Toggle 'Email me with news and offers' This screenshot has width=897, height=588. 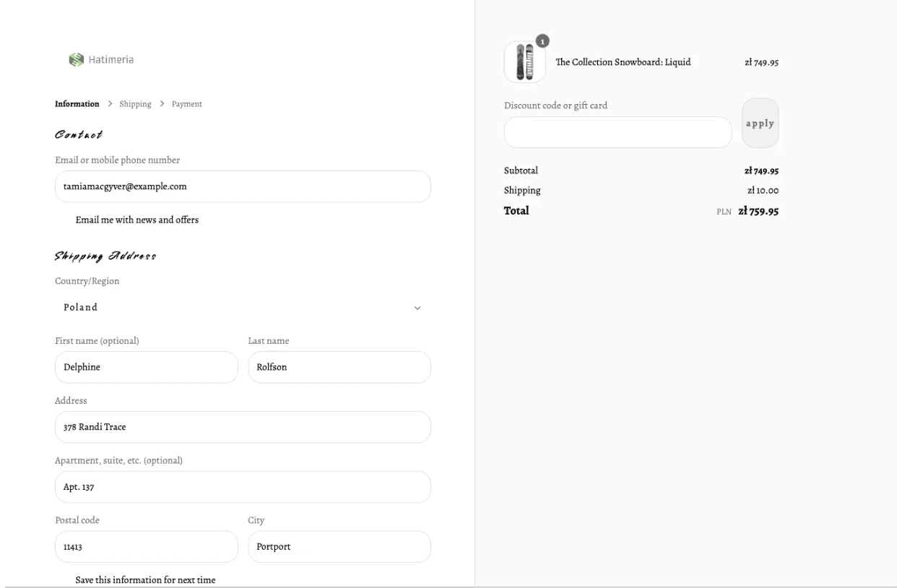tap(64, 220)
